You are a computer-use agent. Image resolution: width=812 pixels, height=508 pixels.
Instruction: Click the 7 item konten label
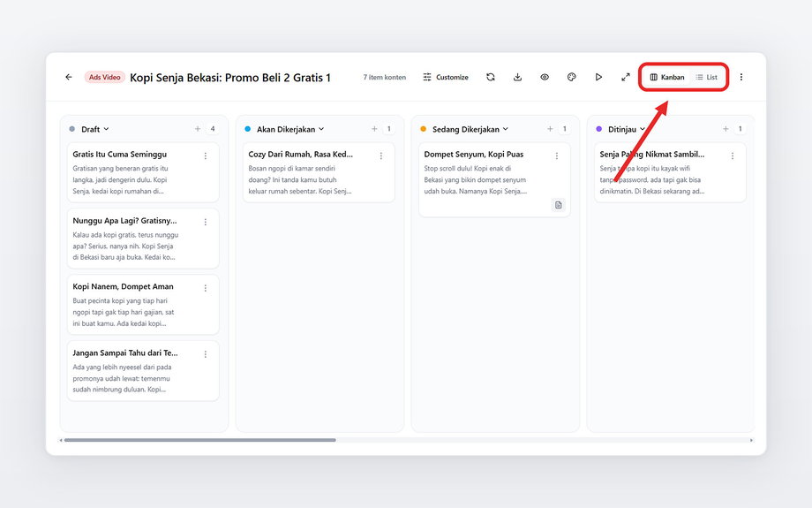tap(384, 77)
